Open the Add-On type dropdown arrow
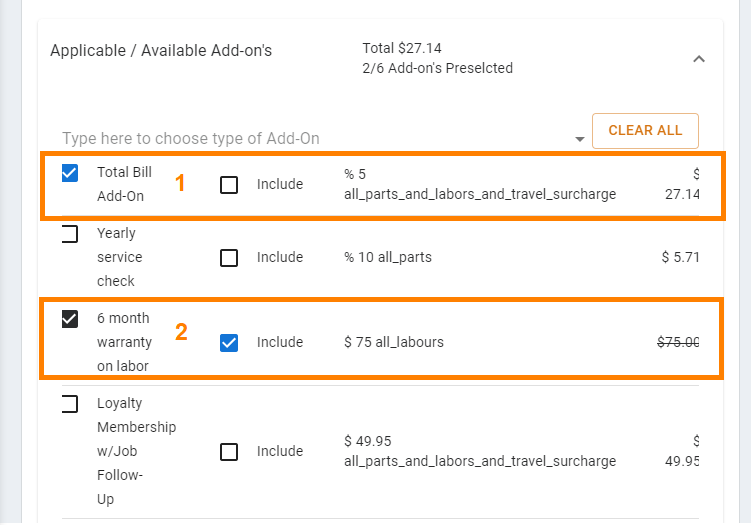This screenshot has width=751, height=525. (x=580, y=139)
